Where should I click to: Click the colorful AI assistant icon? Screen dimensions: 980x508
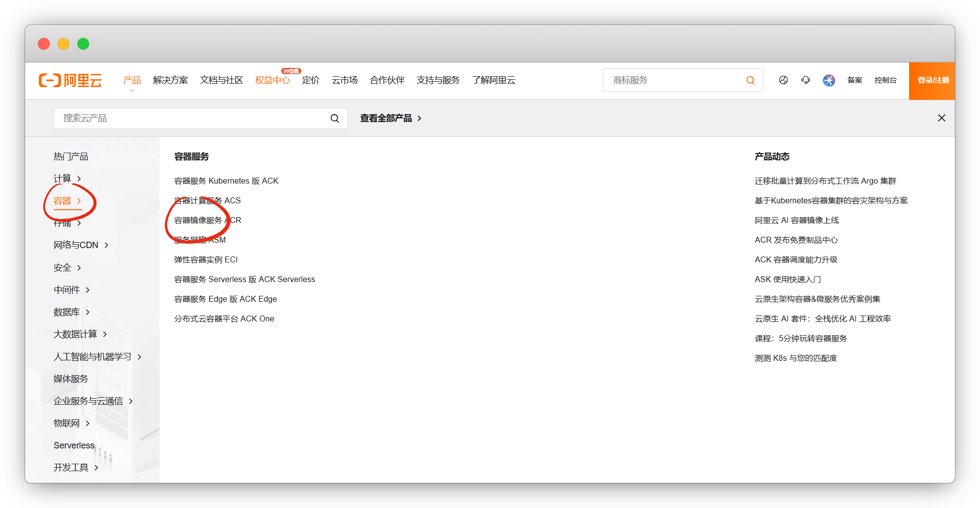click(829, 80)
